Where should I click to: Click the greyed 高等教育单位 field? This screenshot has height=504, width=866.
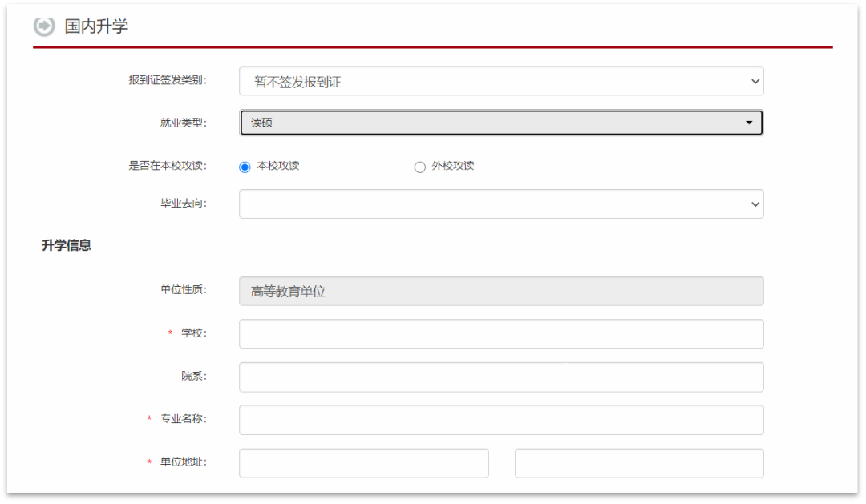[500, 292]
